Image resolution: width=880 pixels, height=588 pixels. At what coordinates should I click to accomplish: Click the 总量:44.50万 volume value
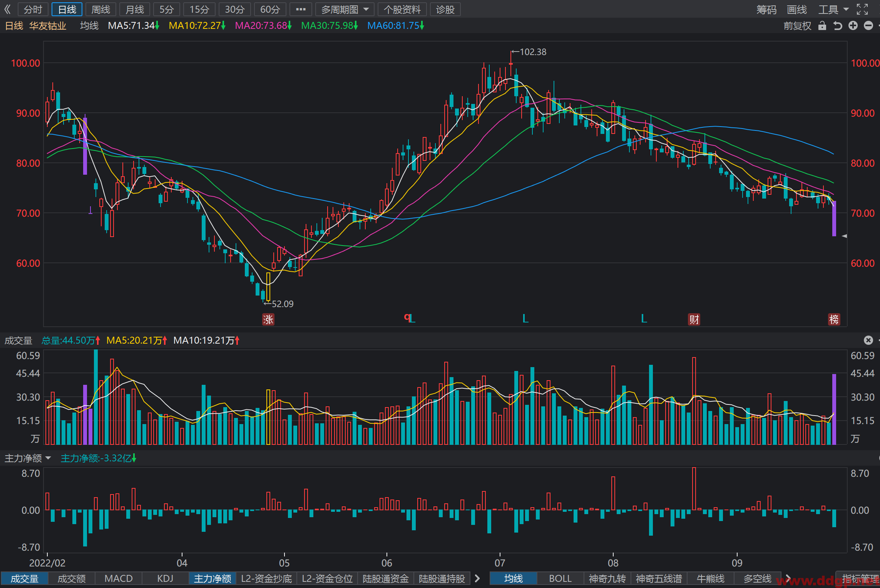tap(71, 341)
